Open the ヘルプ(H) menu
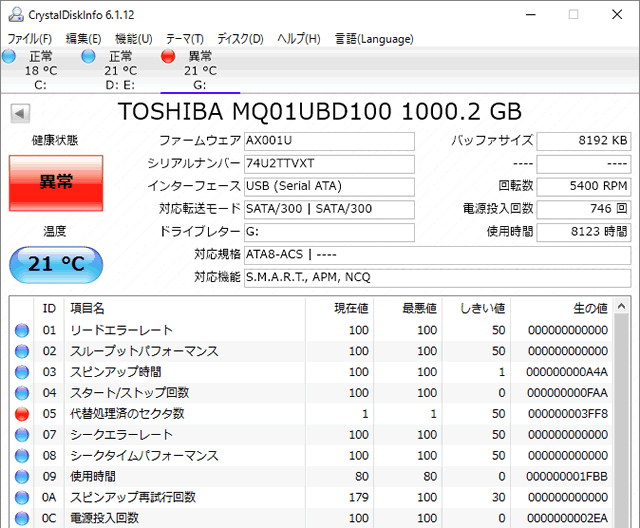 299,39
